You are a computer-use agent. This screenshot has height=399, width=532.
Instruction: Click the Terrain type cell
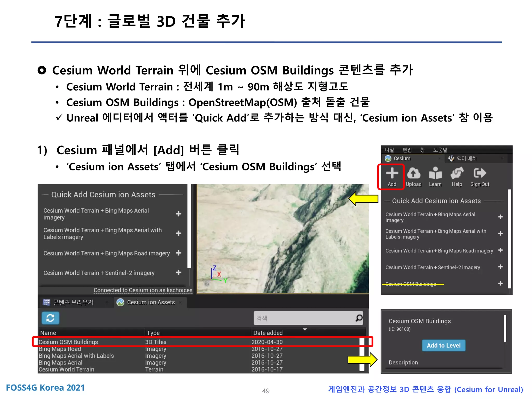pyautogui.click(x=154, y=369)
